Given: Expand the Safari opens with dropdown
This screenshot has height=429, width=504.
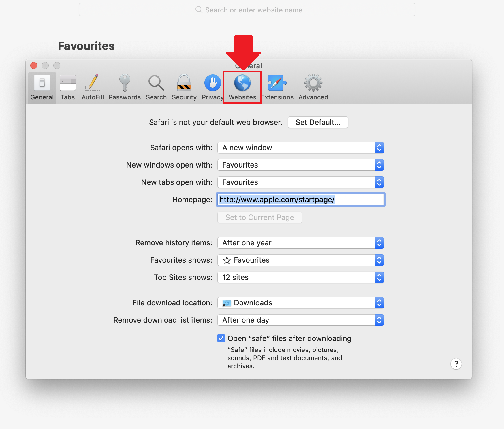Looking at the screenshot, I should pos(301,148).
